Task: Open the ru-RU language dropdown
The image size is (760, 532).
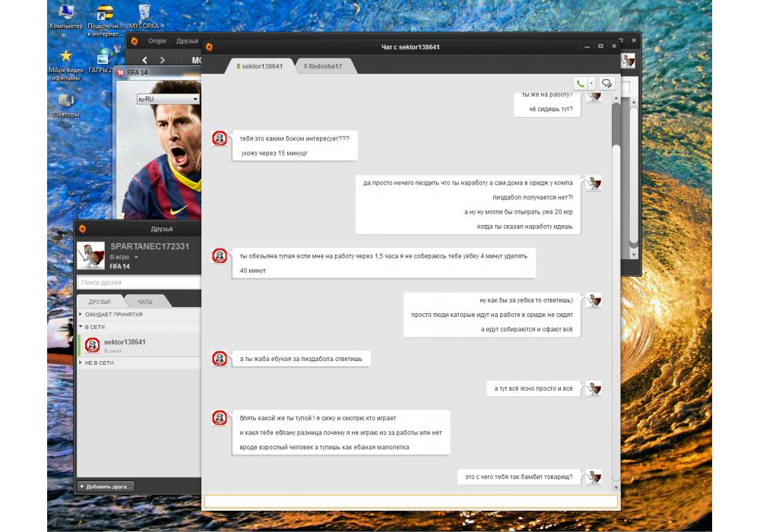Action: click(x=167, y=99)
